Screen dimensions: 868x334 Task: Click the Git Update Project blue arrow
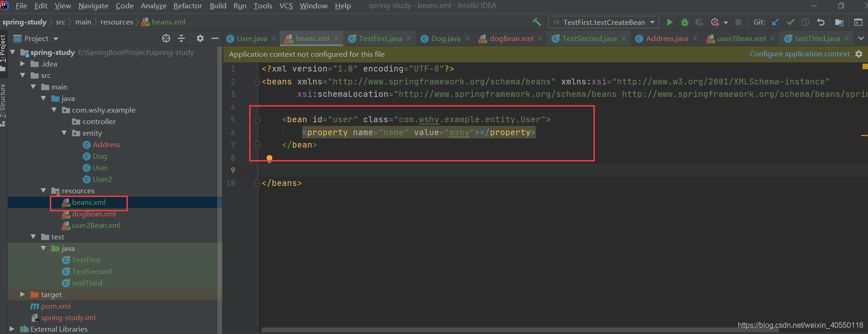click(775, 22)
